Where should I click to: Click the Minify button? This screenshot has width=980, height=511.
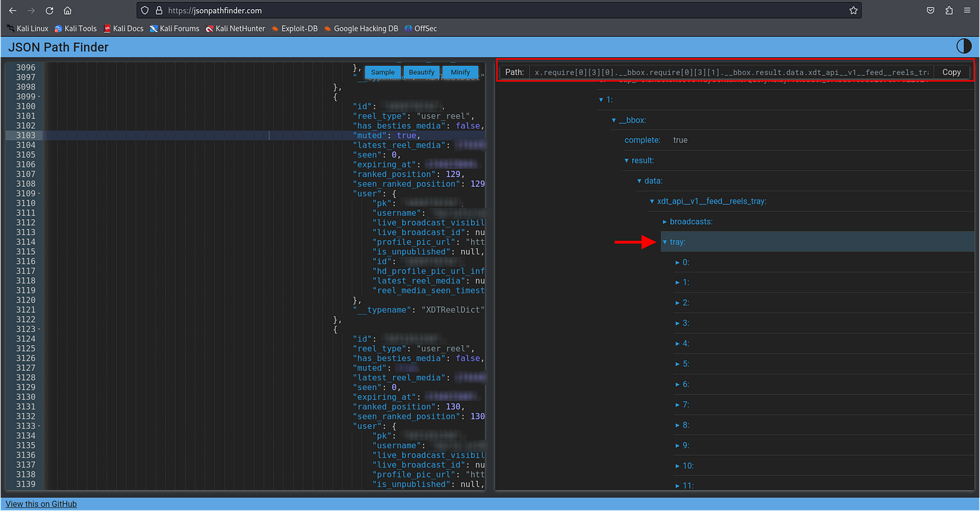pyautogui.click(x=460, y=72)
